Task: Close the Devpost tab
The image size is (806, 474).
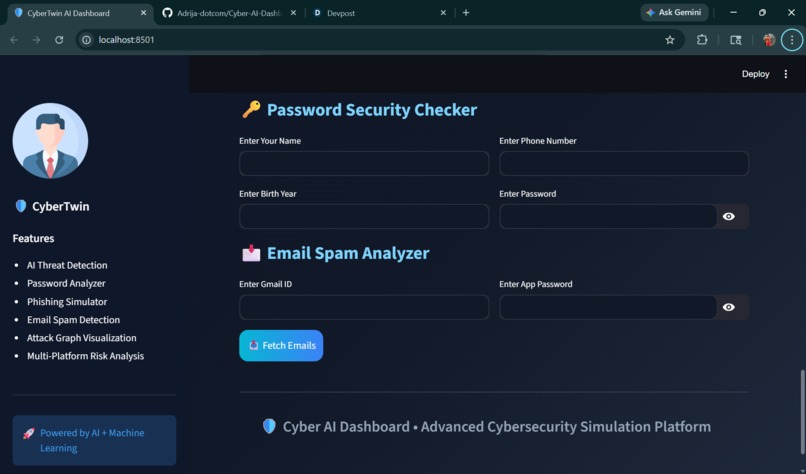Action: pos(443,13)
